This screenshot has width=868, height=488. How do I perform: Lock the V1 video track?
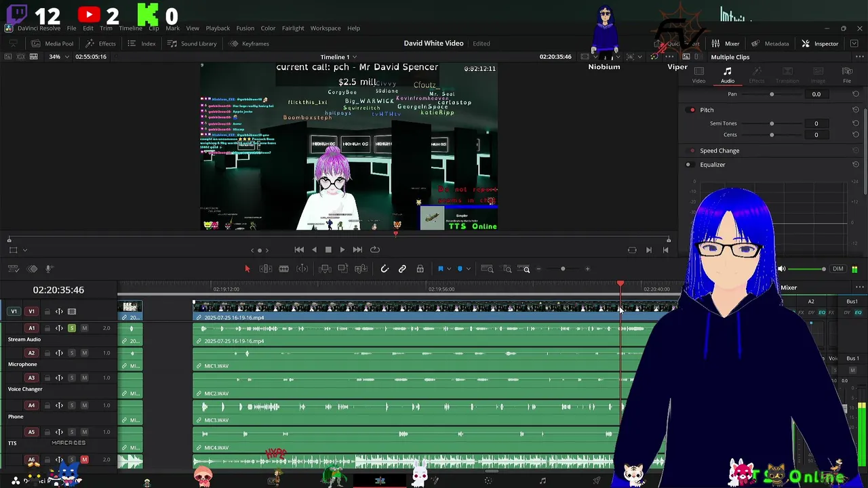[47, 312]
